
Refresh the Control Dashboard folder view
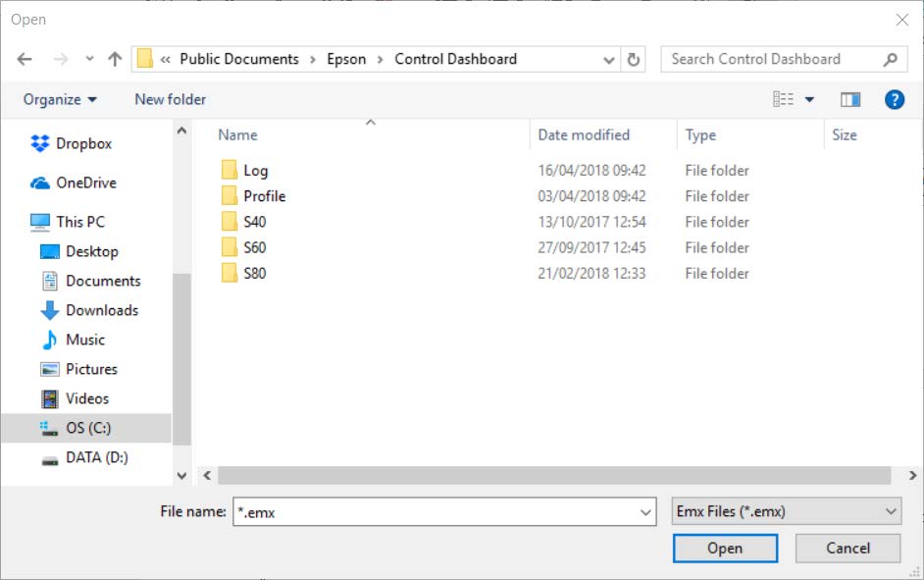[x=634, y=60]
